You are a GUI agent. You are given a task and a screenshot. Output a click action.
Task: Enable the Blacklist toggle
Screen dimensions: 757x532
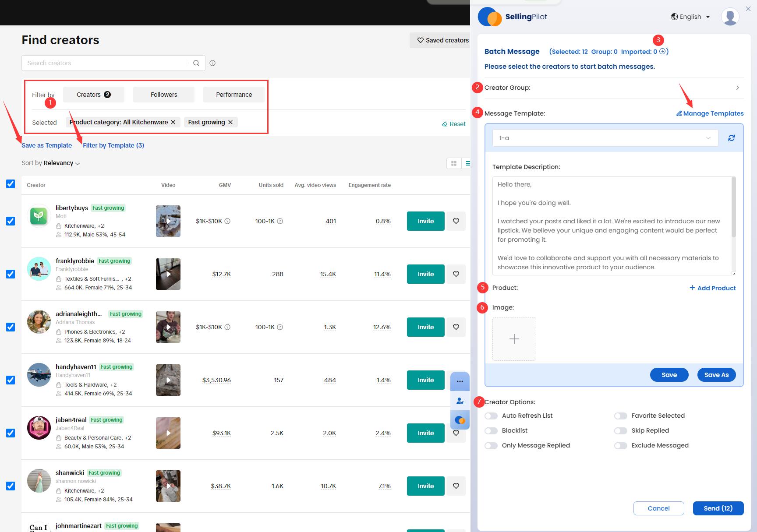(491, 430)
